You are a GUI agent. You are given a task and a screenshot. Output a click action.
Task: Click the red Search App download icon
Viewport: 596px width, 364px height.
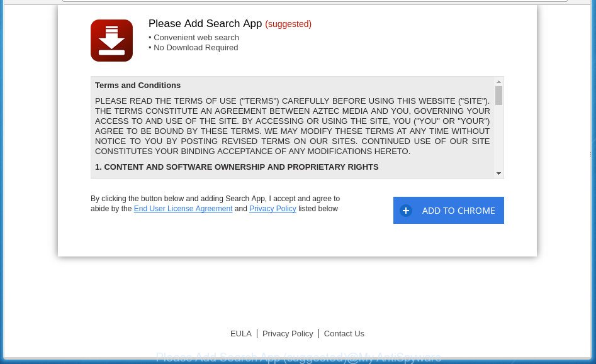[112, 41]
